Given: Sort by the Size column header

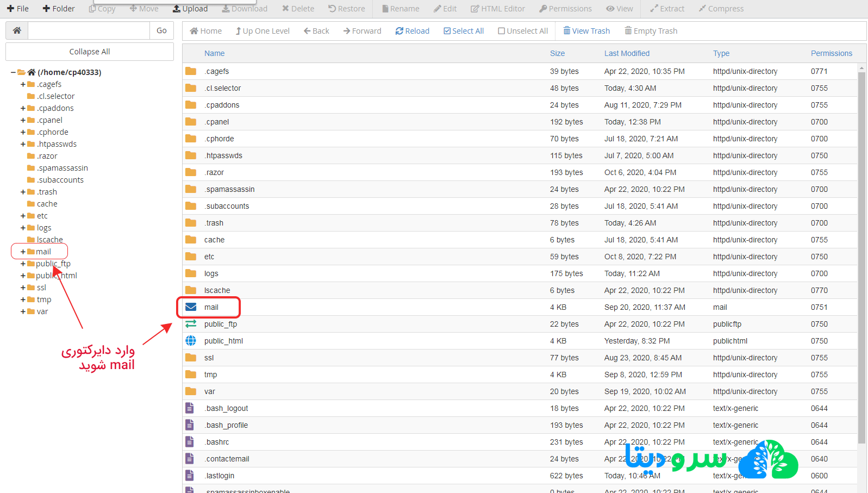Looking at the screenshot, I should coord(557,53).
